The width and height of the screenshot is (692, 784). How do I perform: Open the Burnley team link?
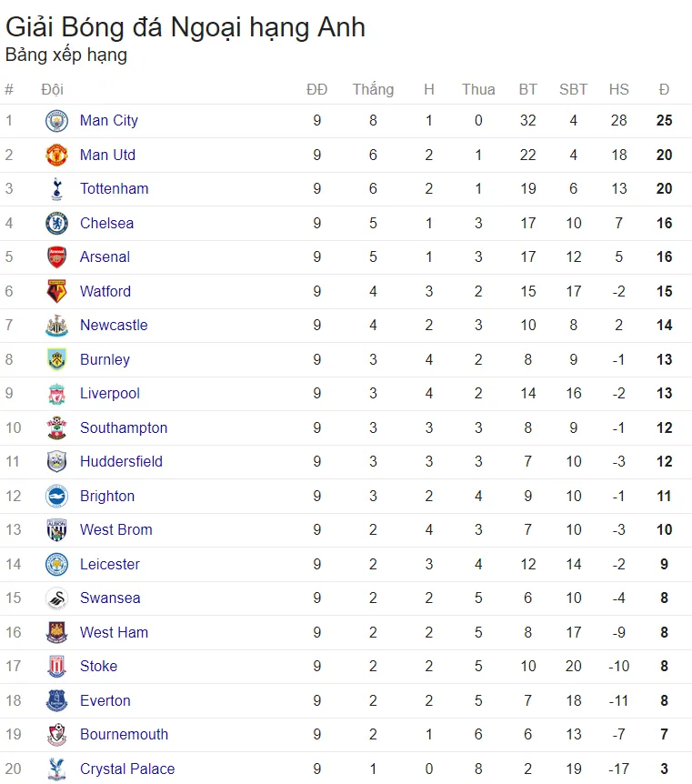point(105,359)
